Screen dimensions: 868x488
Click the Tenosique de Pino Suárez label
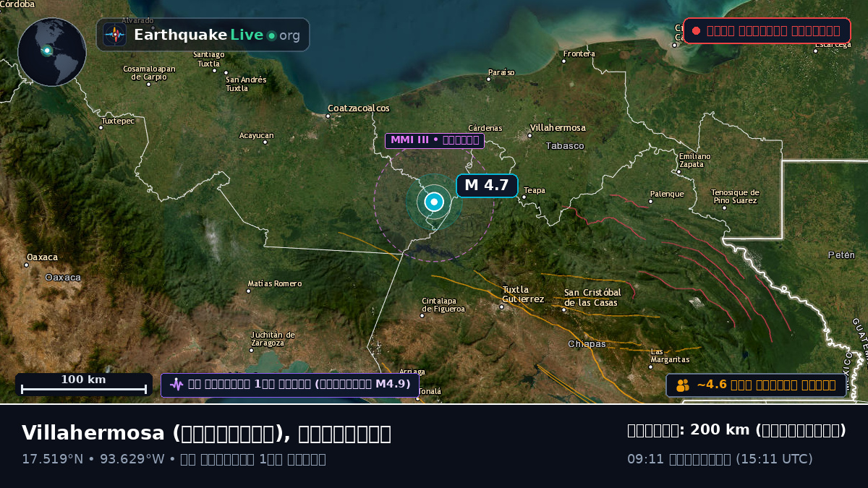pos(736,196)
